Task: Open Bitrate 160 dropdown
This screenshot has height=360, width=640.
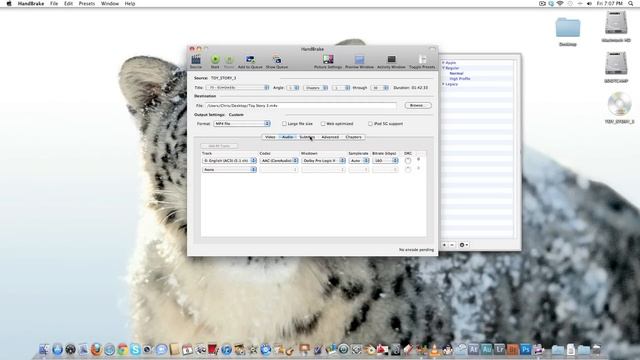Action: pos(385,161)
